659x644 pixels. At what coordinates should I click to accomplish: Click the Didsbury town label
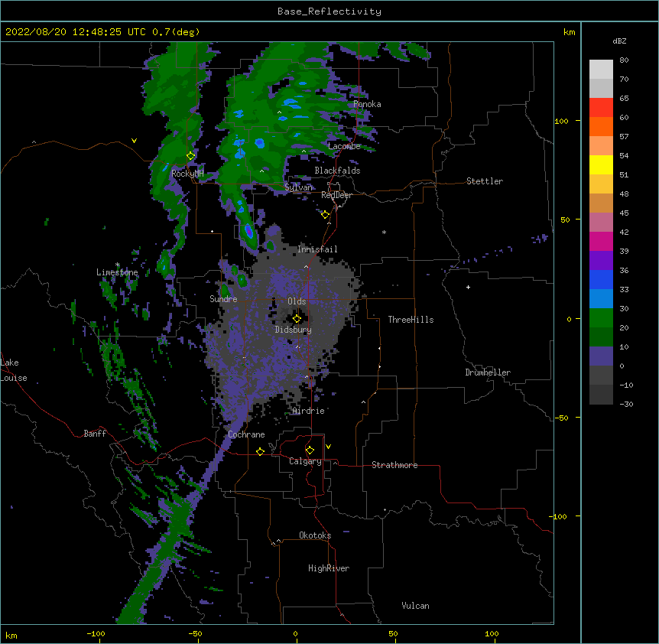[293, 330]
